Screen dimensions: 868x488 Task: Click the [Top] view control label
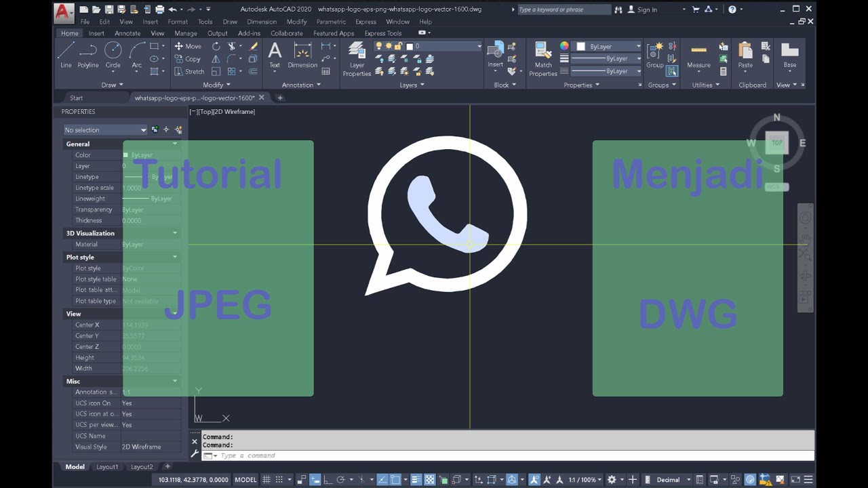point(205,111)
